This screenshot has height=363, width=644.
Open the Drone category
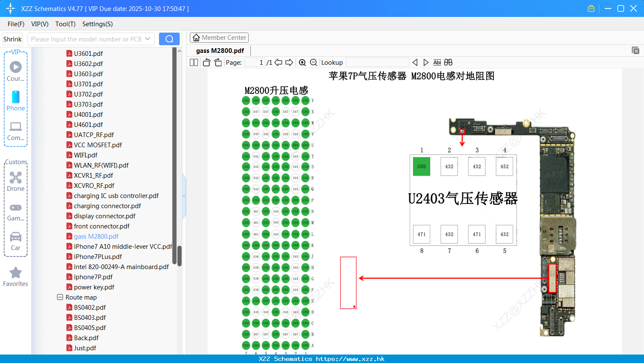(x=16, y=181)
